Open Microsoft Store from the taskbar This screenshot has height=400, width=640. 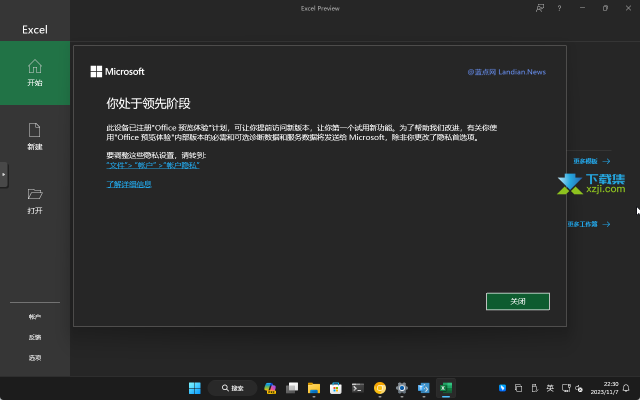336,388
